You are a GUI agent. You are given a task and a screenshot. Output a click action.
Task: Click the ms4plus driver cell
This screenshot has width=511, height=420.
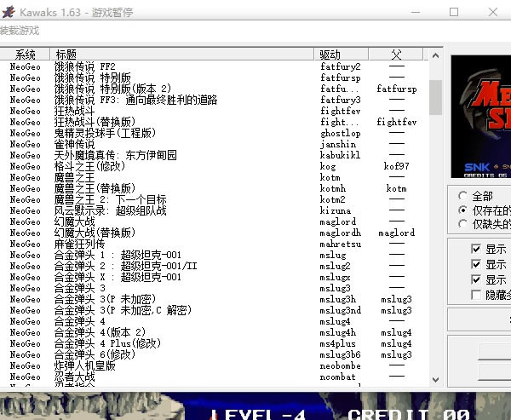pos(337,343)
